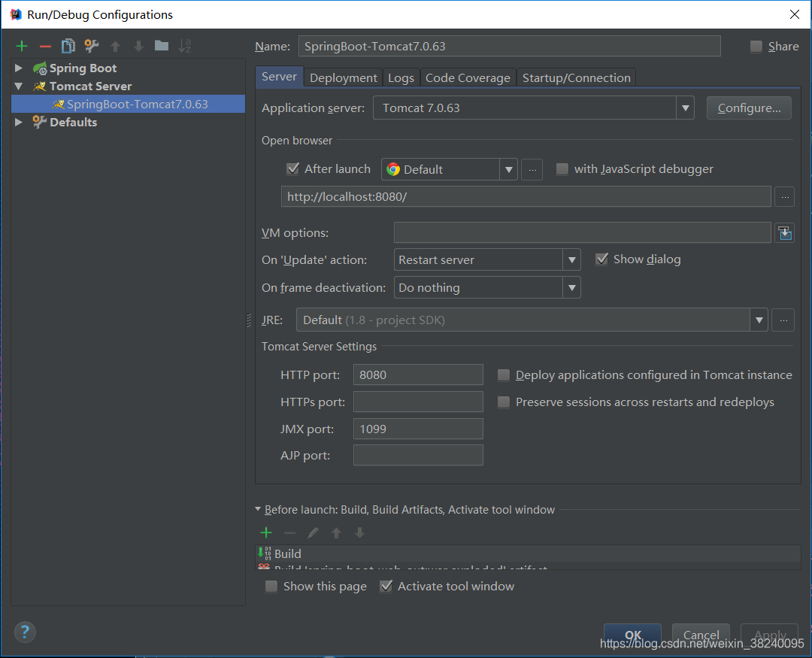This screenshot has width=812, height=658.
Task: Select SpringBoot-Tomcat7.0.63 configuration in tree
Action: point(129,104)
